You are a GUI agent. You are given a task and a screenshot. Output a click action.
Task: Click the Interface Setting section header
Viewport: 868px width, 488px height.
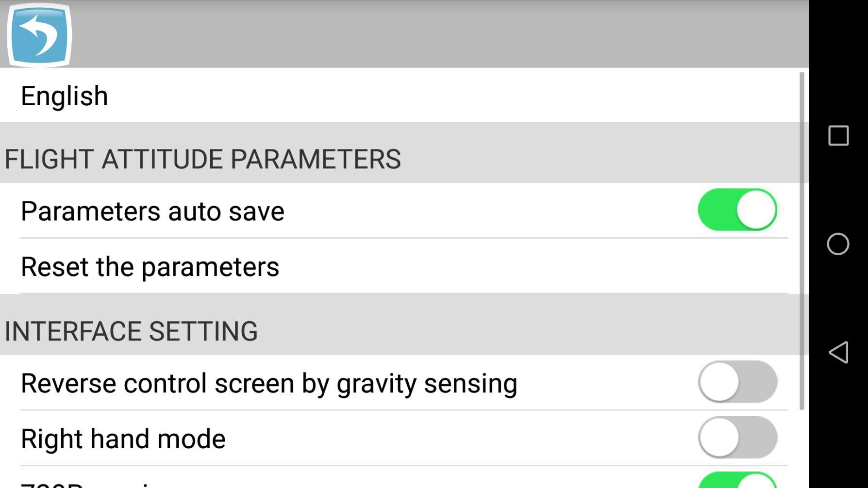tap(131, 331)
